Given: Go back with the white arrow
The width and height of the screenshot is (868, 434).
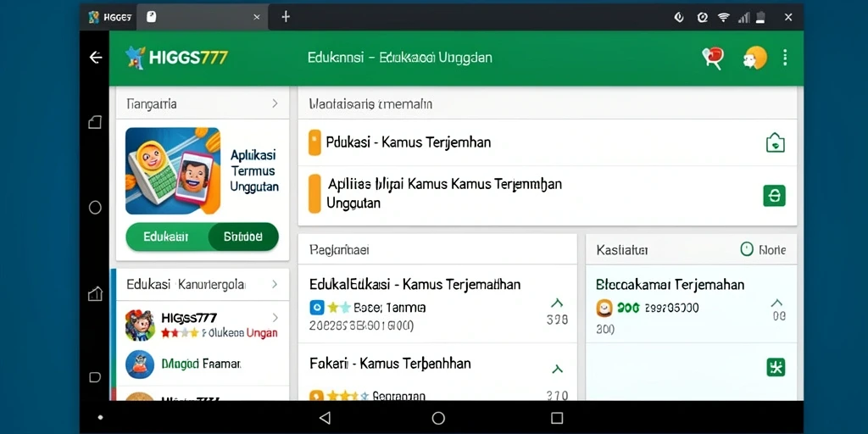Looking at the screenshot, I should tap(96, 58).
